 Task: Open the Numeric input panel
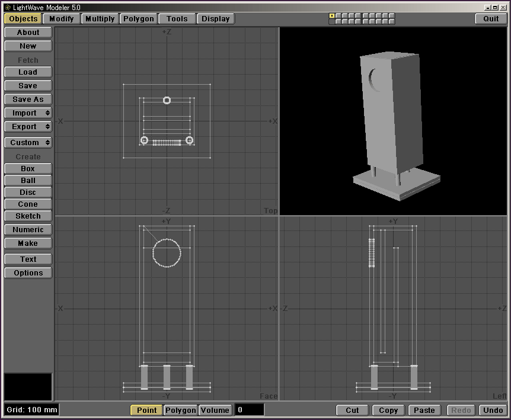tap(28, 230)
